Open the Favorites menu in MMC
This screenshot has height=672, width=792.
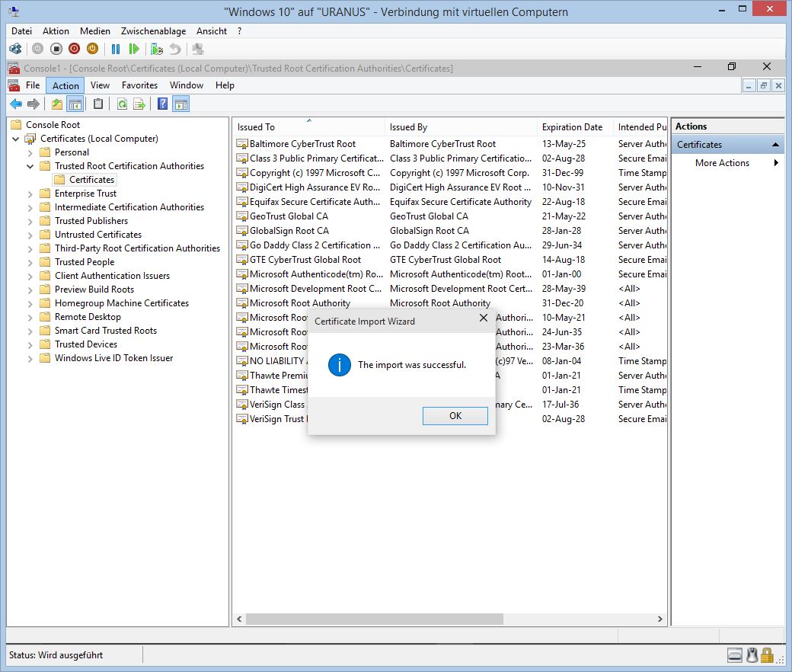click(139, 85)
